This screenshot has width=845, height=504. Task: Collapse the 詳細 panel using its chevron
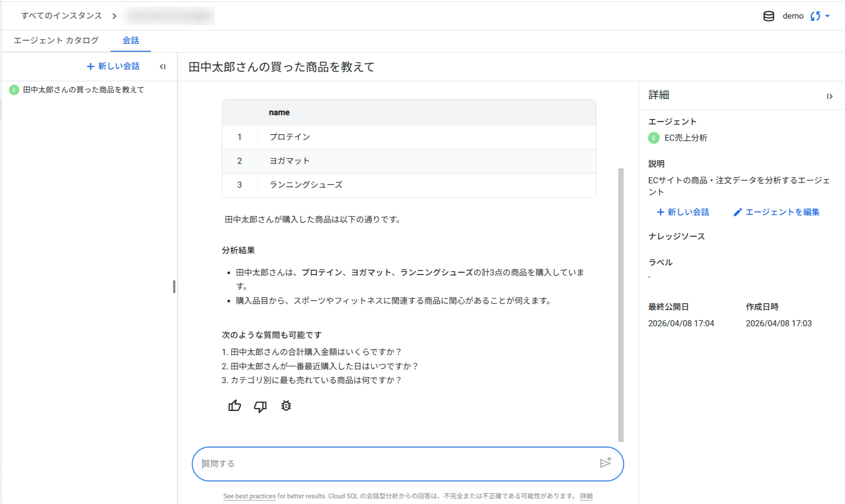tap(830, 96)
